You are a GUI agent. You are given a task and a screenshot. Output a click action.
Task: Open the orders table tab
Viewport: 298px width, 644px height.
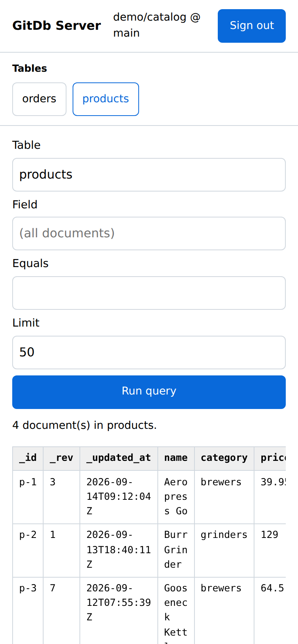click(39, 99)
